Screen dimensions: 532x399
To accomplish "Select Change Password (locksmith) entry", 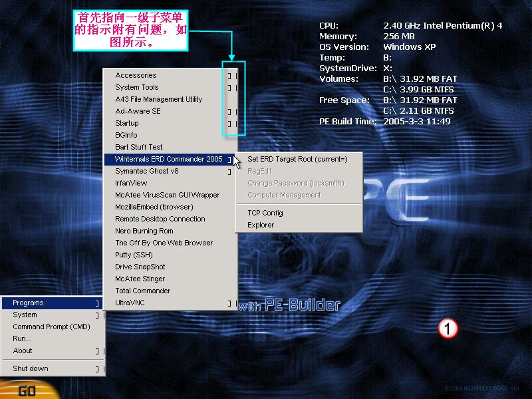I will click(x=299, y=184).
